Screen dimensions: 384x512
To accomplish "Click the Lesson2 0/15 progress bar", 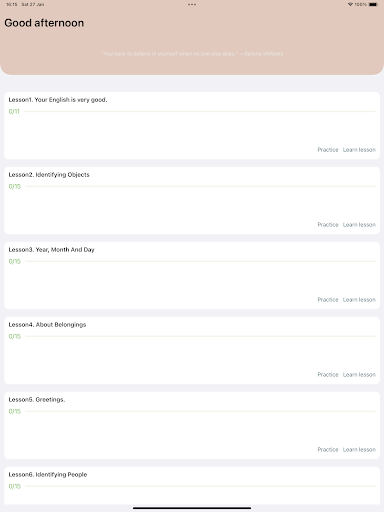I will tap(200, 186).
